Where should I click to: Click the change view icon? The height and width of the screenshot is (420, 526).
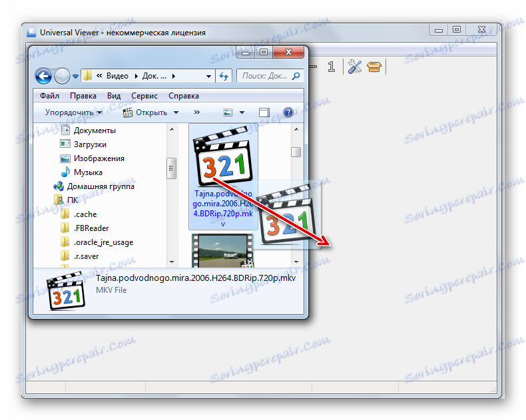pos(228,112)
